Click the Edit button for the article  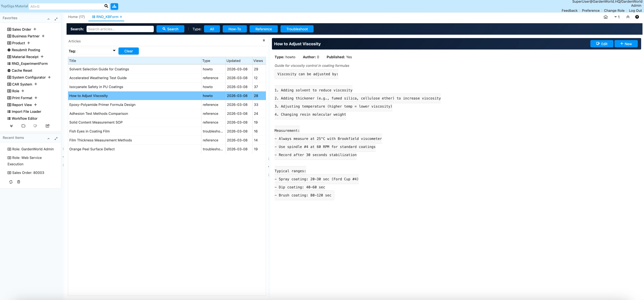click(601, 44)
